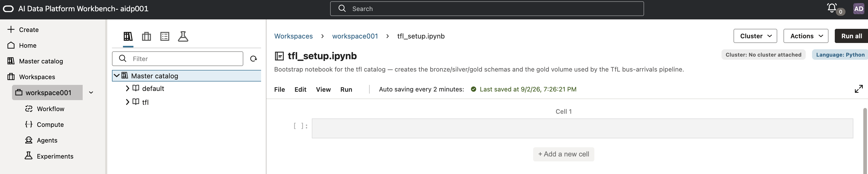Click the Run all button
The width and height of the screenshot is (868, 174).
851,36
